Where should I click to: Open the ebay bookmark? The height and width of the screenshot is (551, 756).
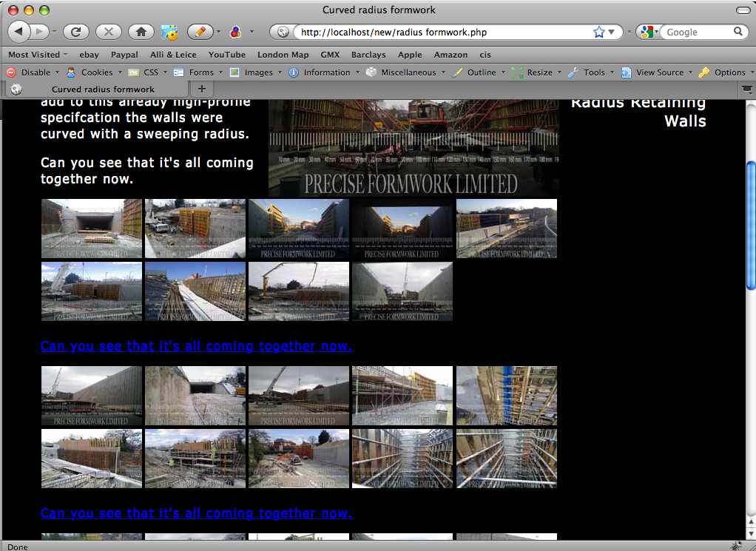pyautogui.click(x=90, y=55)
